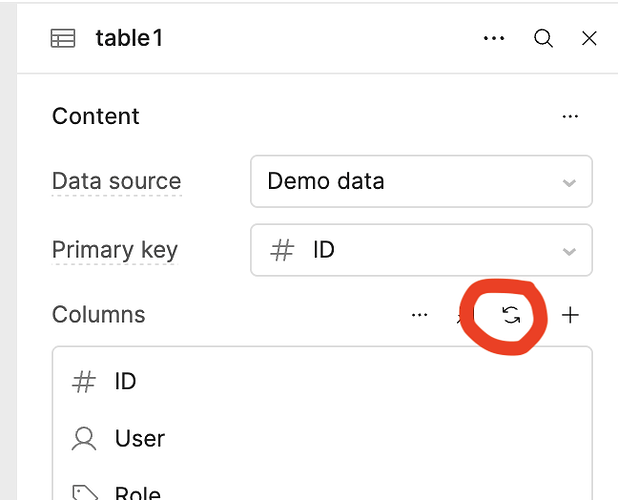Screen dimensions: 618x500
Task: Click the Primary key chevron arrow
Action: pos(569,251)
